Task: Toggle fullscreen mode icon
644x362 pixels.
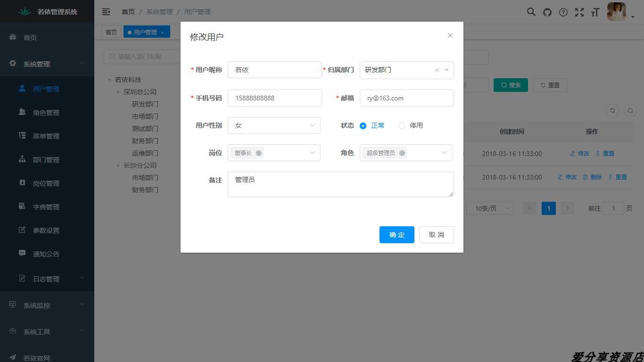Action: 579,12
